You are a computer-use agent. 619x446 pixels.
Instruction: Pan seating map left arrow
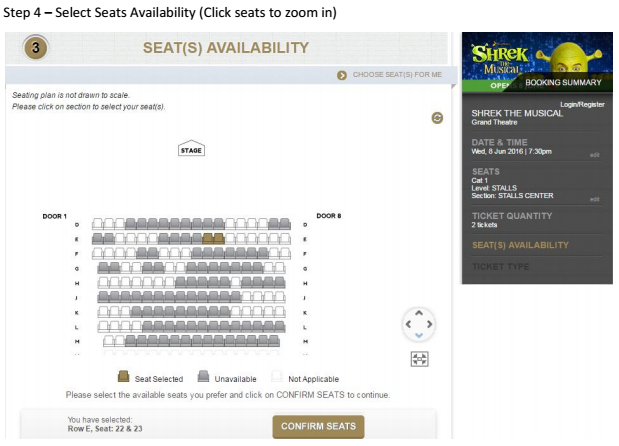point(408,324)
